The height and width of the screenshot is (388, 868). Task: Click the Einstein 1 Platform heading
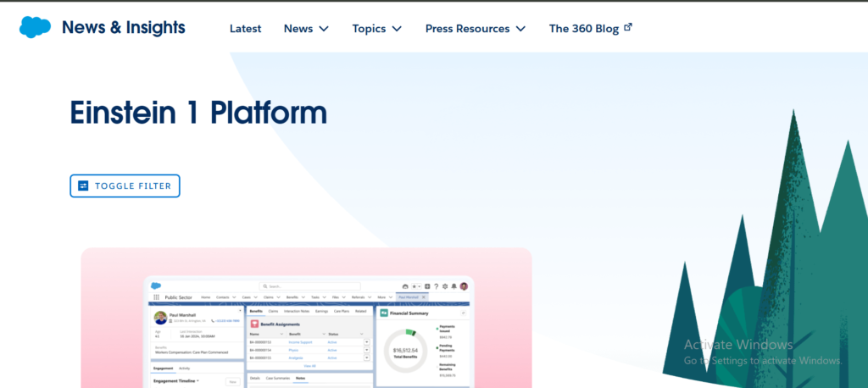(x=198, y=113)
